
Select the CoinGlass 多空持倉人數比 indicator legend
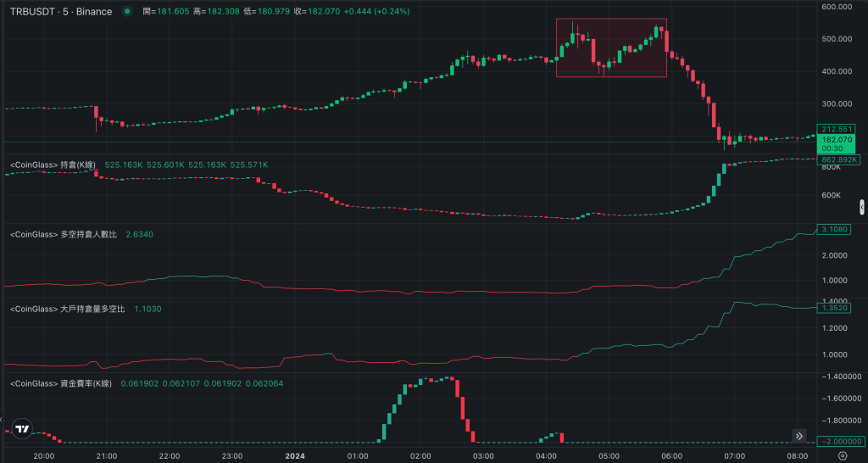(64, 233)
